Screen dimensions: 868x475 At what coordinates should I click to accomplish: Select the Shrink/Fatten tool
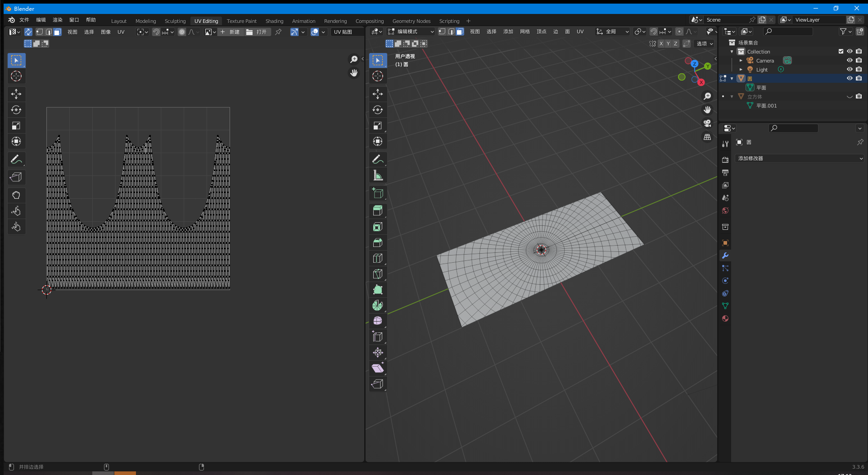[x=378, y=353]
